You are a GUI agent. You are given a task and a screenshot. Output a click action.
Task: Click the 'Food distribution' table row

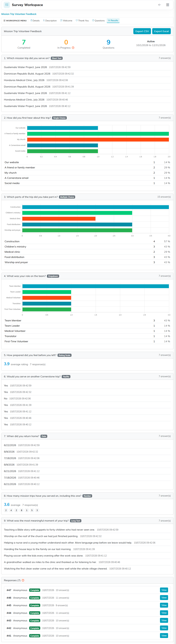[87, 257]
